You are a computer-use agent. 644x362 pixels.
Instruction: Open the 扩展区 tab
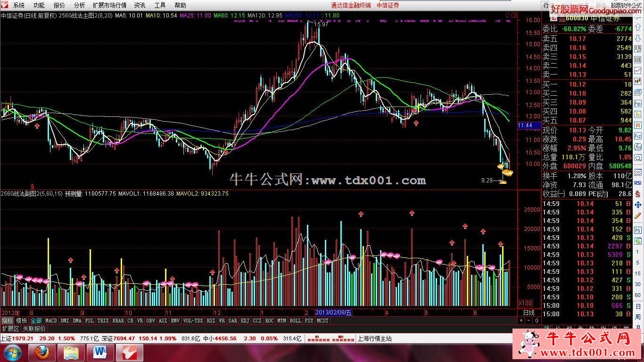[x=10, y=329]
